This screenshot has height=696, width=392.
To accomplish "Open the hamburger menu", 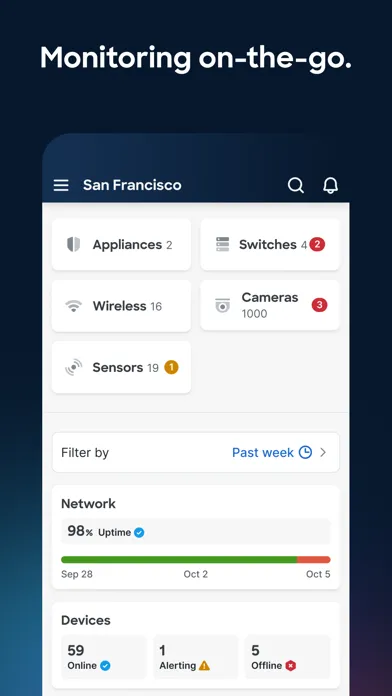I will [61, 185].
